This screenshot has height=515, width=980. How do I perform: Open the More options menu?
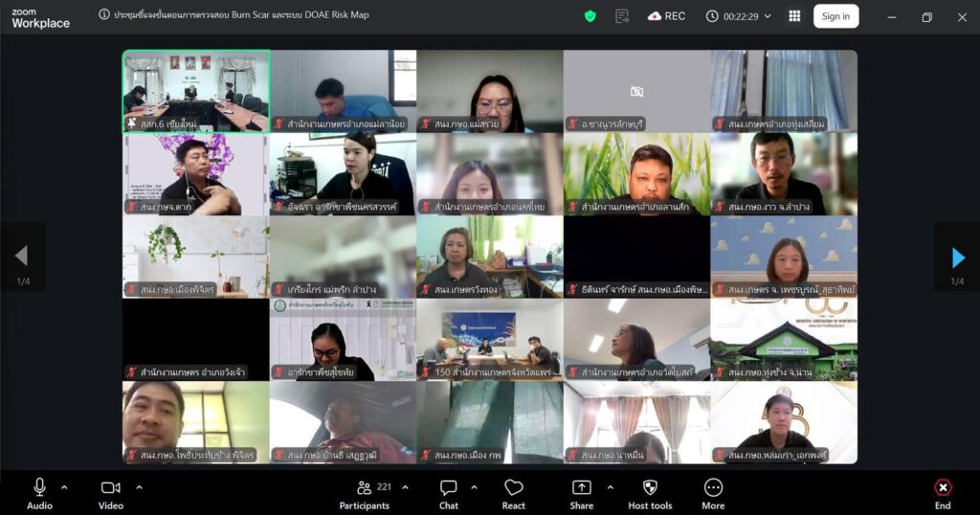[x=713, y=493]
